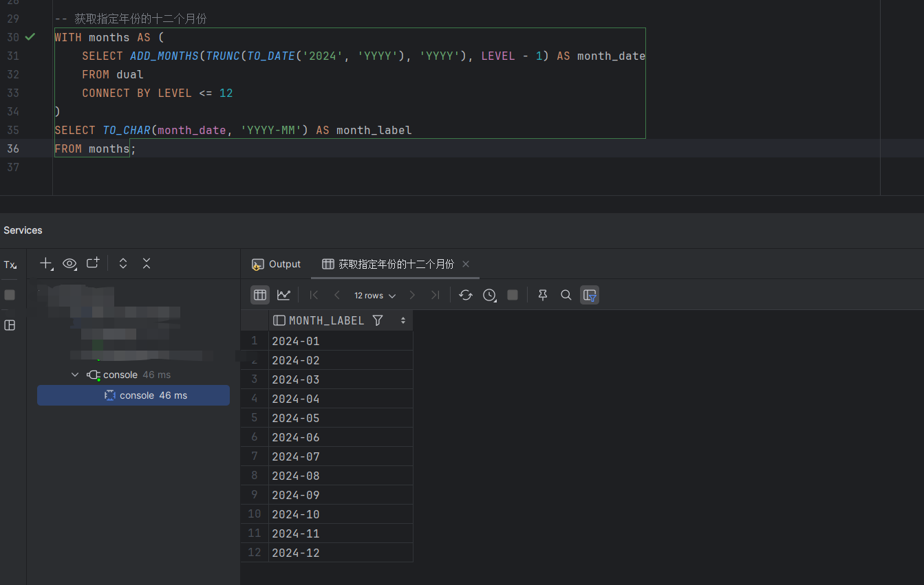Select the 2024-03 cell
Image resolution: width=924 pixels, height=585 pixels.
pos(341,379)
